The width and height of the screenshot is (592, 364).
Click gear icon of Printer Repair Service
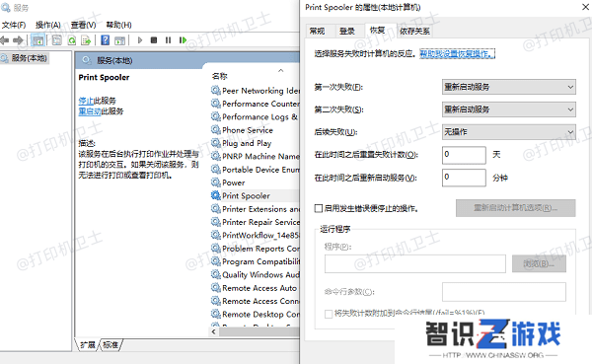215,222
